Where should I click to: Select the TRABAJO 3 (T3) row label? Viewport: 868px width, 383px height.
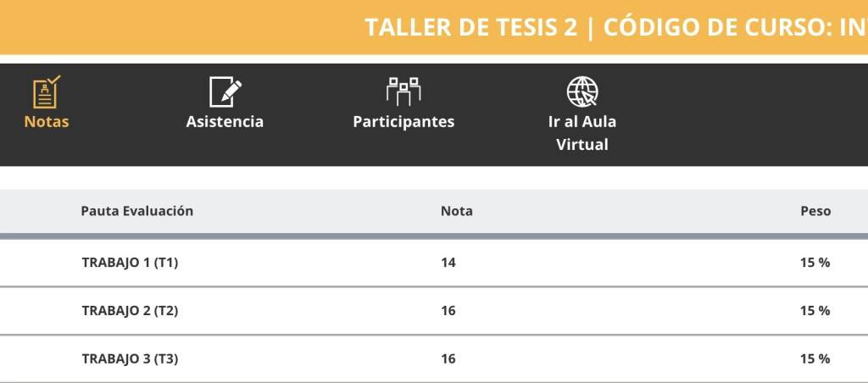[x=130, y=359]
